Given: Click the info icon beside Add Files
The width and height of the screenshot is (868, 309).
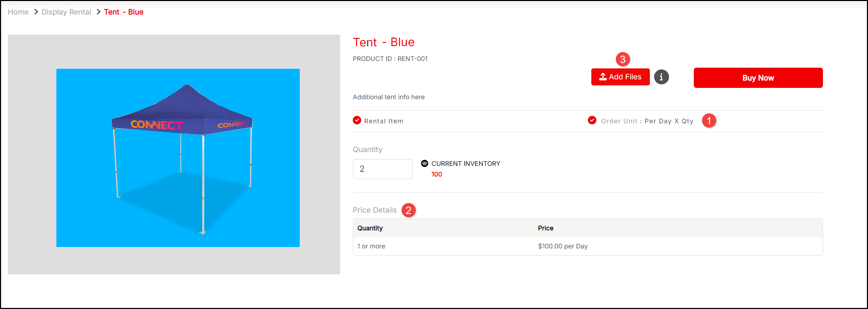Looking at the screenshot, I should [661, 77].
